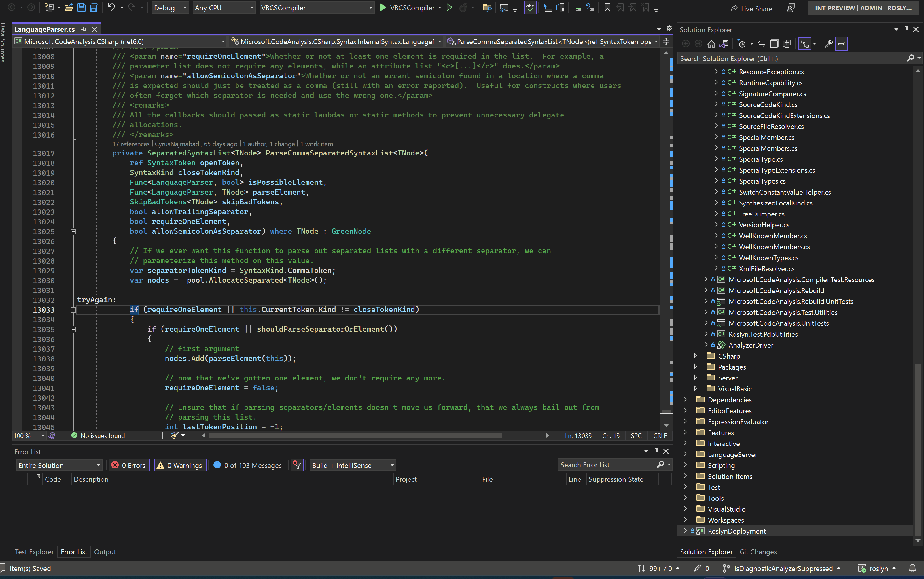Open Build + IntelliSense selector in Error List
The image size is (924, 579).
(x=352, y=465)
